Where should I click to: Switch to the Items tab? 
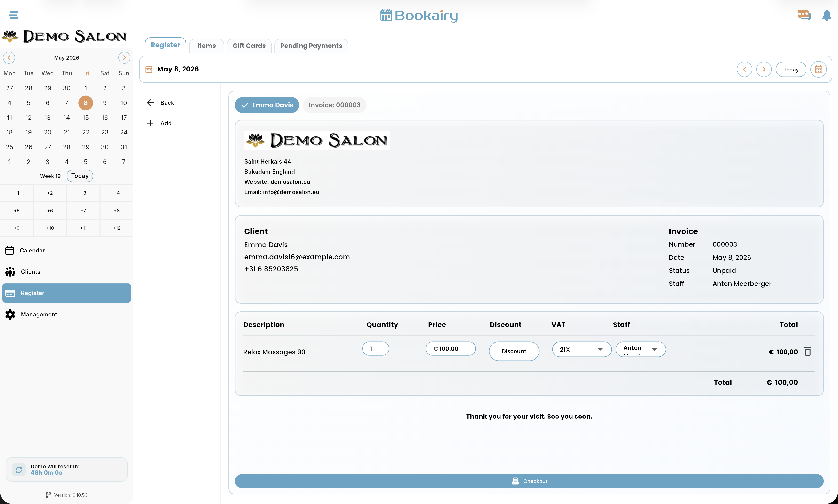coord(206,46)
